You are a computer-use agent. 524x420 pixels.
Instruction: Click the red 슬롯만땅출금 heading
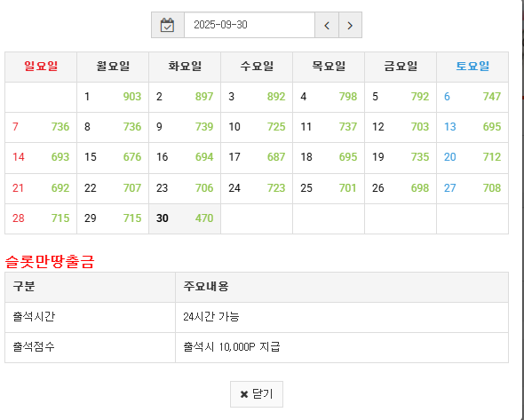coord(50,262)
